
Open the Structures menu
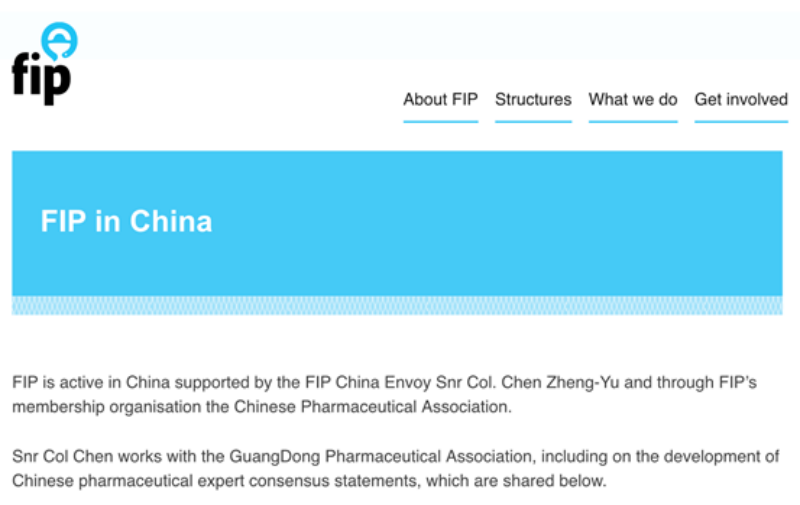click(533, 99)
